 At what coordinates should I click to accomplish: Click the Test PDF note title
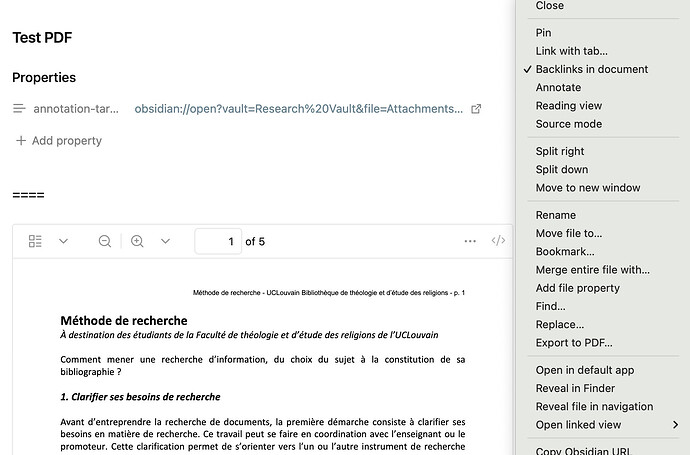[x=42, y=37]
